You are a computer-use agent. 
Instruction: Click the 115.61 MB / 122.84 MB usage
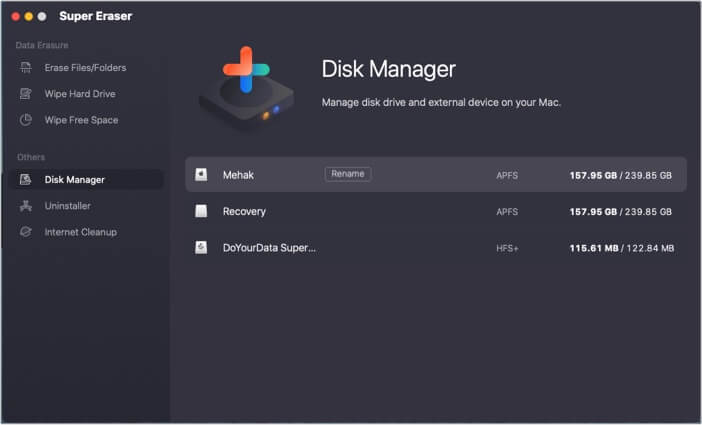(621, 248)
